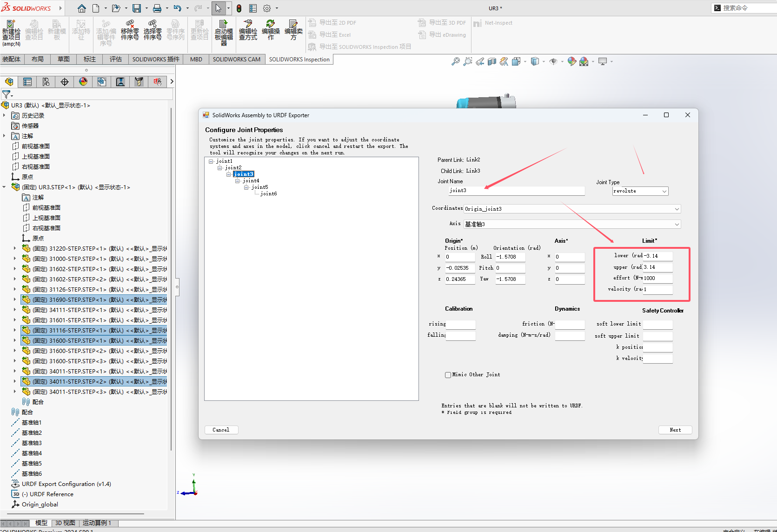
Task: Cancel the URDF joint configuration
Action: tap(221, 430)
